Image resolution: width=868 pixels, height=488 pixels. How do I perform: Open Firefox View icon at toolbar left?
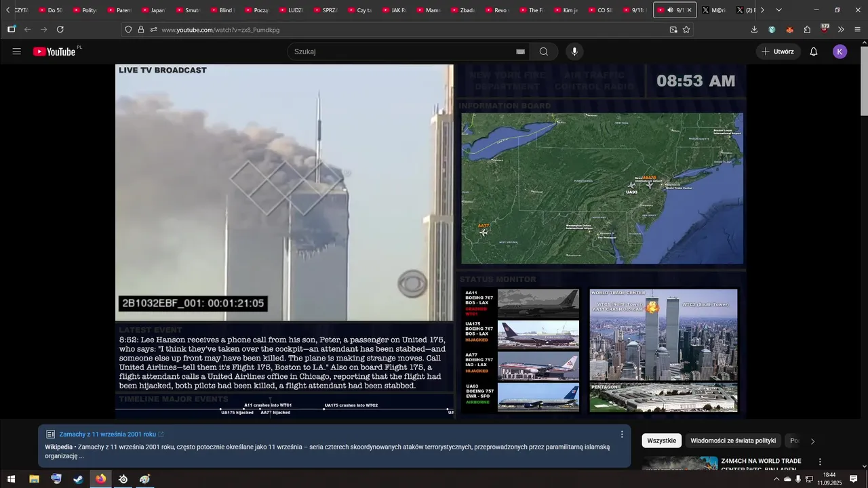tap(12, 30)
